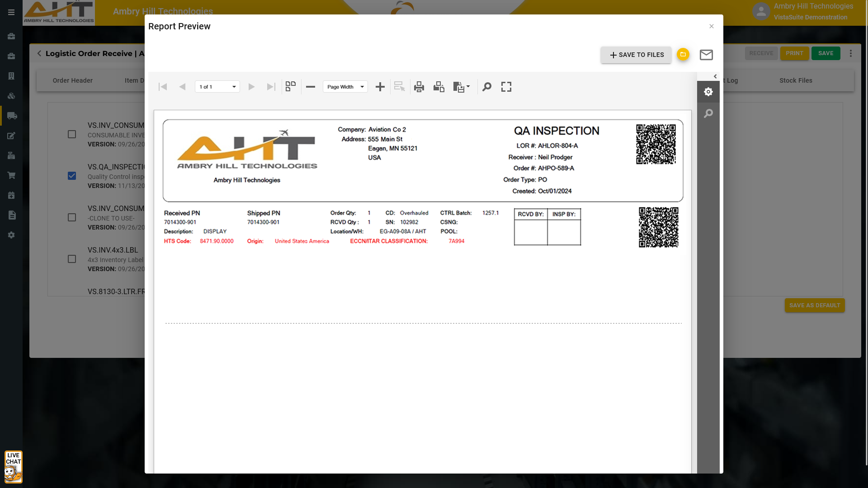Viewport: 868px width, 488px height.
Task: Switch to the Order Header tab
Action: tap(72, 80)
